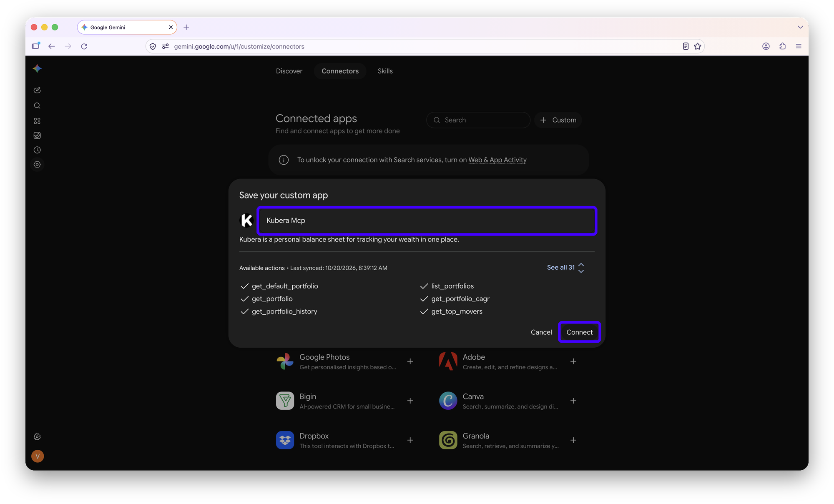Open the browser extensions puzzle icon

[x=782, y=46]
